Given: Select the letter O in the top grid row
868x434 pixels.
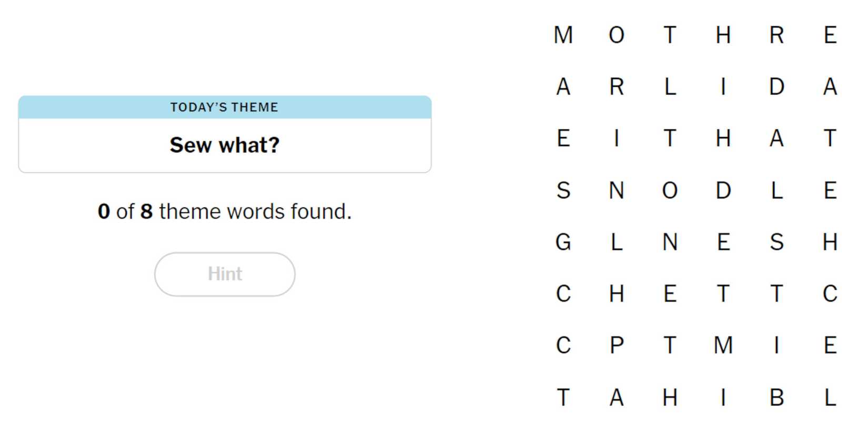Looking at the screenshot, I should (x=617, y=35).
